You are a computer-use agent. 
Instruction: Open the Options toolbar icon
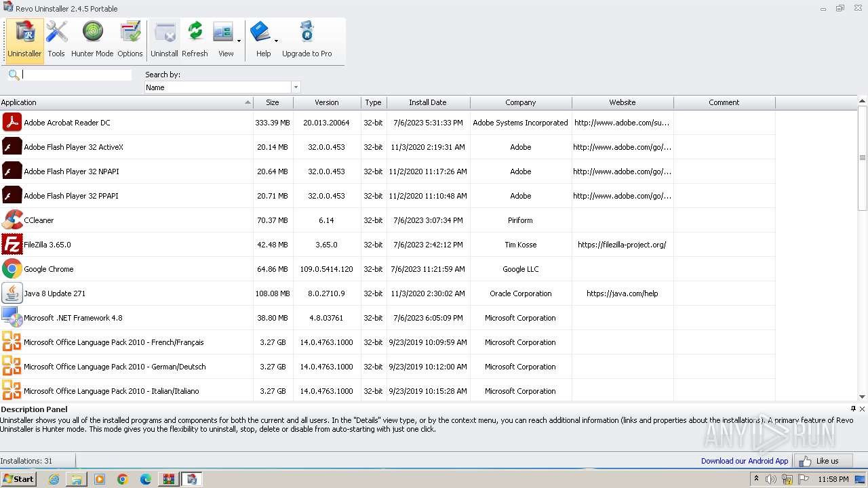pos(130,41)
